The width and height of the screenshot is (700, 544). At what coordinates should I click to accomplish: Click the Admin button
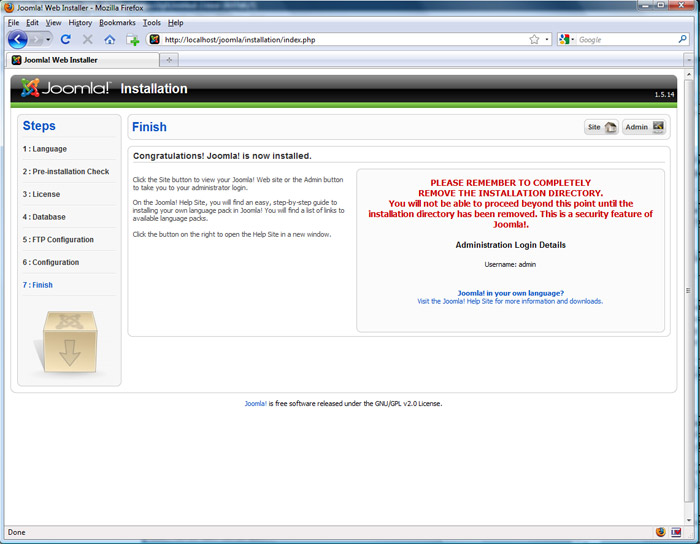pyautogui.click(x=644, y=127)
